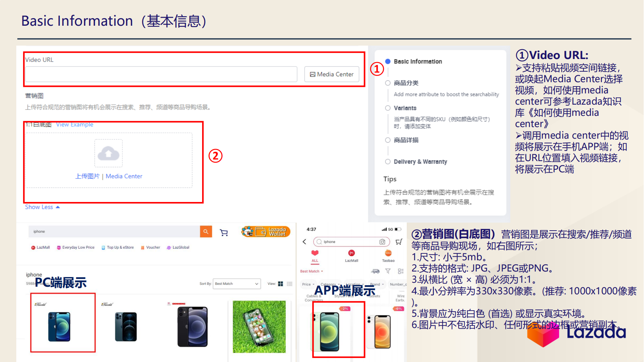The height and width of the screenshot is (362, 644).
Task: Open the shopping cart in the PC header
Action: point(223,232)
